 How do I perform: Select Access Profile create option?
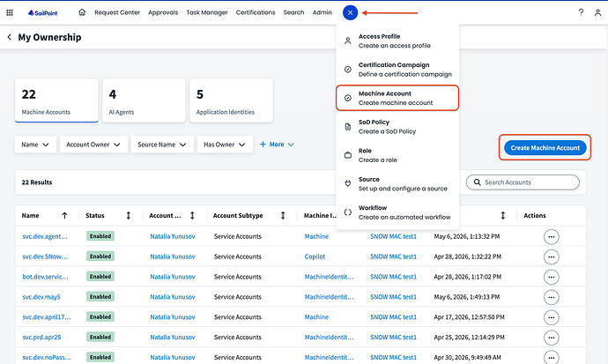397,41
